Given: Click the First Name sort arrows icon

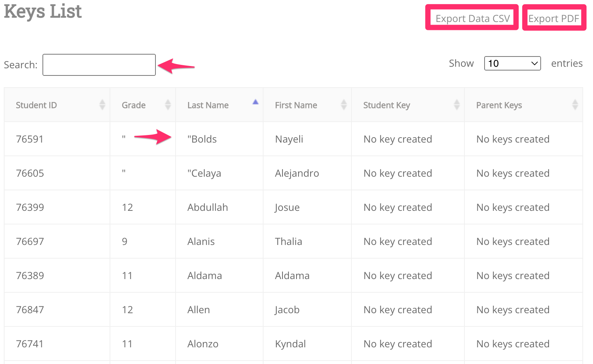Looking at the screenshot, I should click(x=344, y=105).
